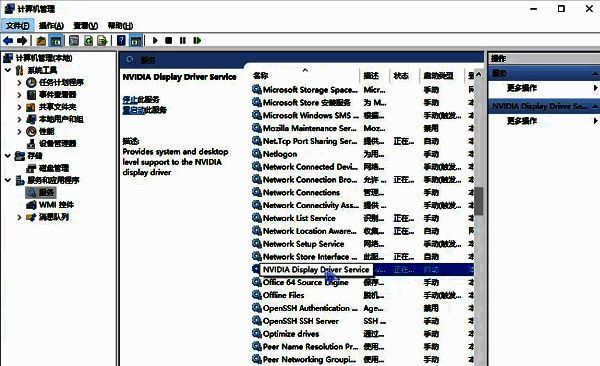This screenshot has width=600, height=366.
Task: Select NVIDIA Display Driver Service row
Action: [362, 269]
